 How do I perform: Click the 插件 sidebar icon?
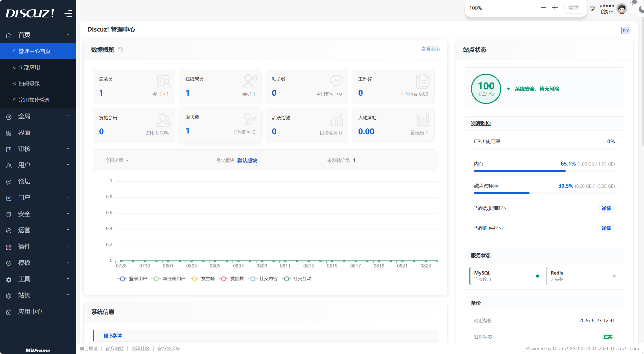tap(9, 247)
